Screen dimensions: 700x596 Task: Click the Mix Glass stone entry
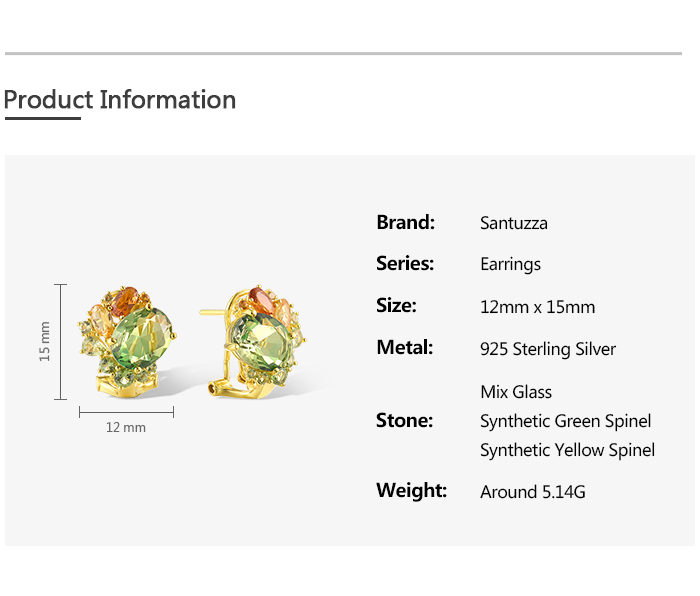point(516,392)
